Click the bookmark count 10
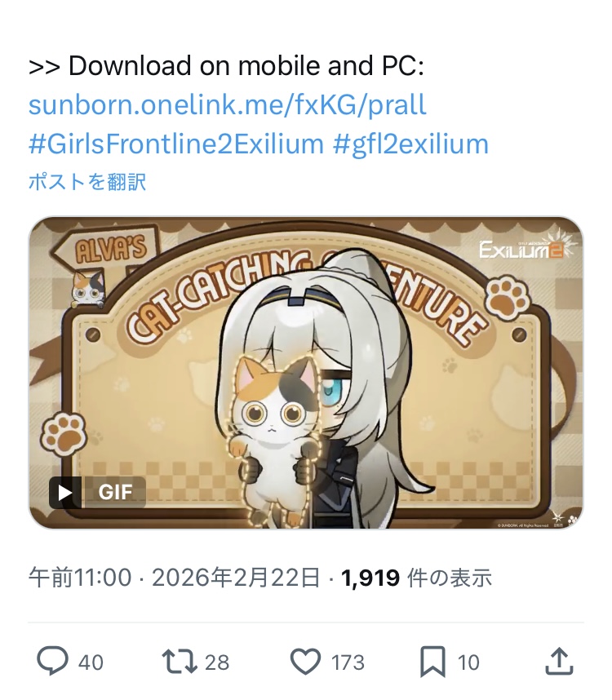The image size is (612, 700). click(x=468, y=662)
